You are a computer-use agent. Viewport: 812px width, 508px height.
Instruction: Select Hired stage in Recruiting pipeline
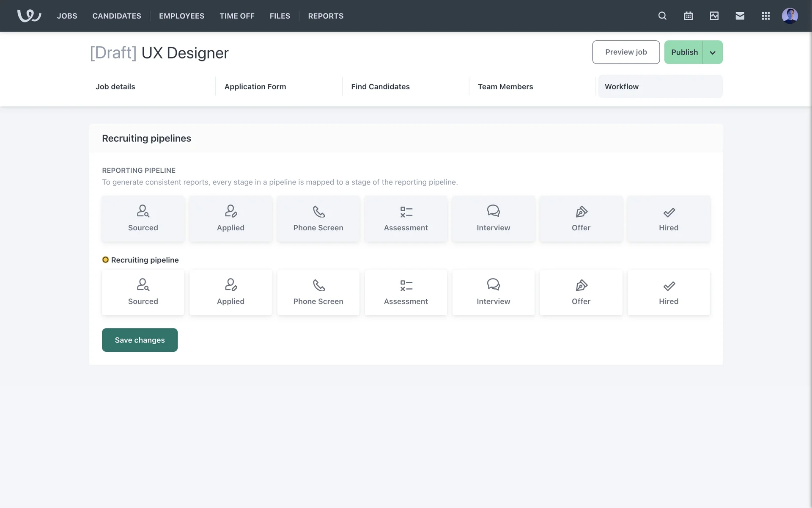(x=668, y=293)
